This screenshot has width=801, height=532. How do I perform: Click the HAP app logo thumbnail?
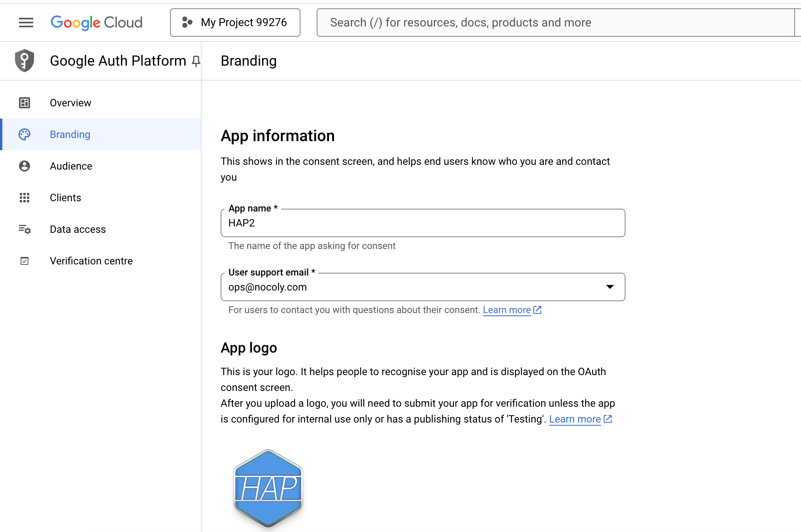(x=268, y=488)
